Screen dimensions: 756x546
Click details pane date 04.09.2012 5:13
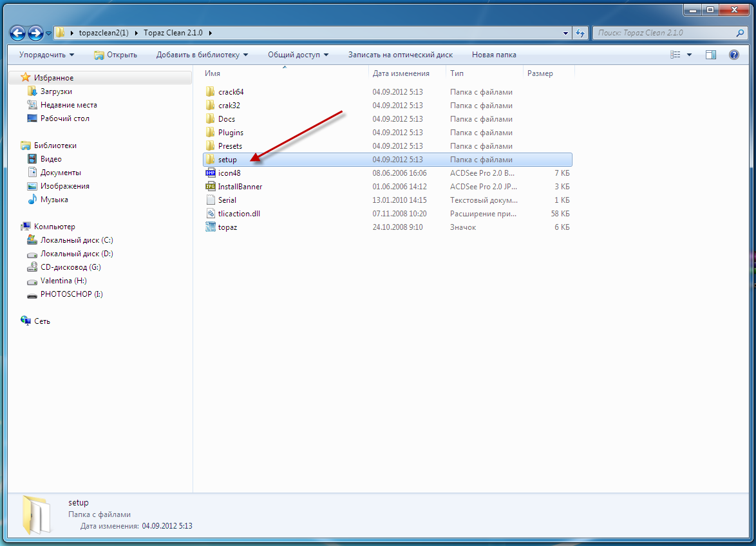click(167, 526)
